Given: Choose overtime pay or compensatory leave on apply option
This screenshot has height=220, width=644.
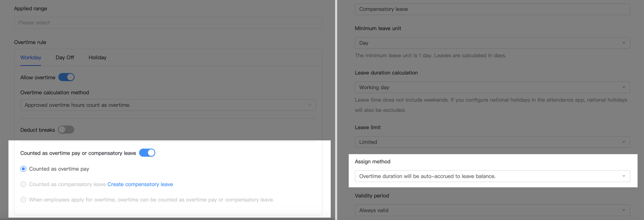Looking at the screenshot, I should click(23, 200).
